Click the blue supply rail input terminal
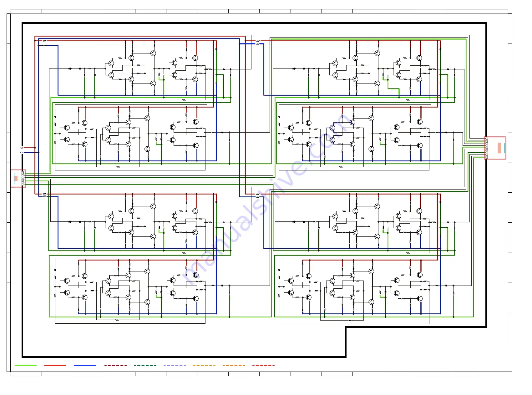This screenshot has width=532, height=395. pyautogui.click(x=22, y=152)
